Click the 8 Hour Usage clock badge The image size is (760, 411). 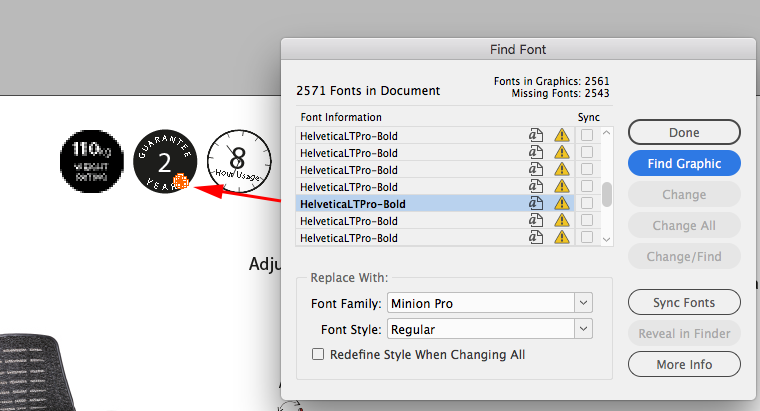point(239,160)
